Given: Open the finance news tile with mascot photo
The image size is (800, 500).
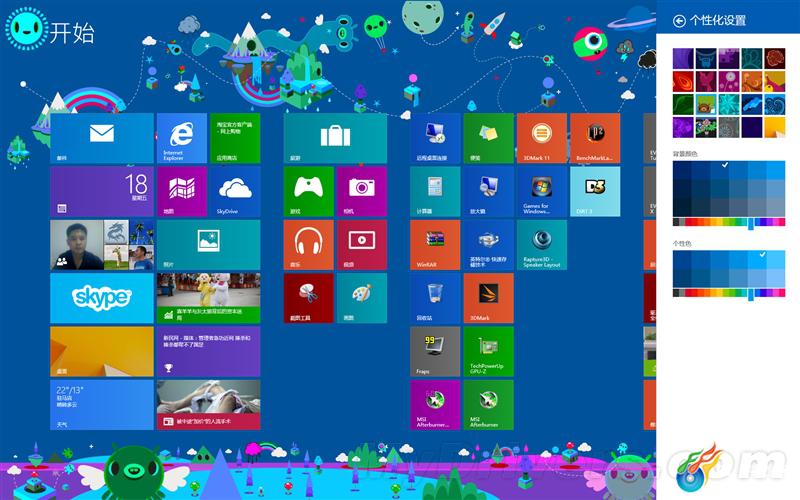Looking at the screenshot, I should coord(208,298).
